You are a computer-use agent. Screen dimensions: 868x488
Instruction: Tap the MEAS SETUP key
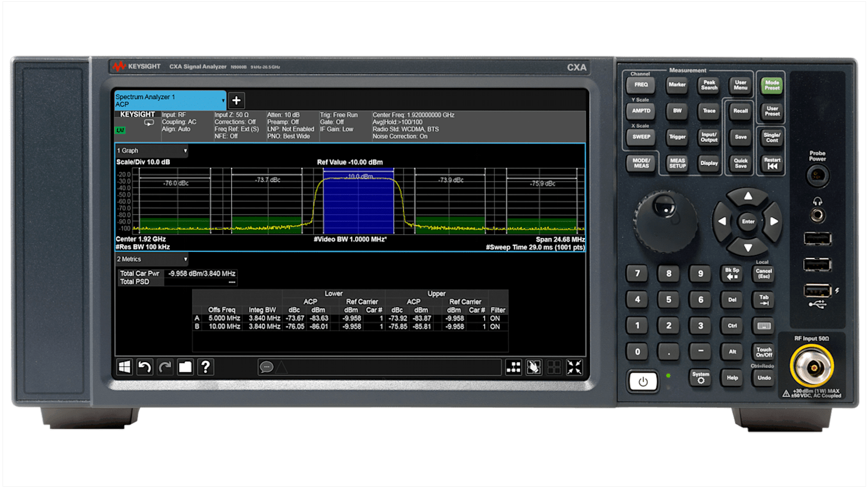(x=677, y=163)
